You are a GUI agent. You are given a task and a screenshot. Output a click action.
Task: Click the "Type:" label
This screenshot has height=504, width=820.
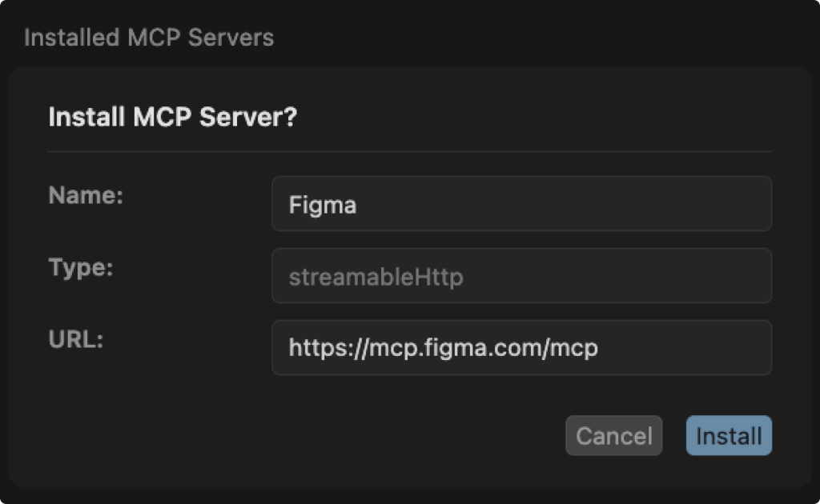pos(81,267)
